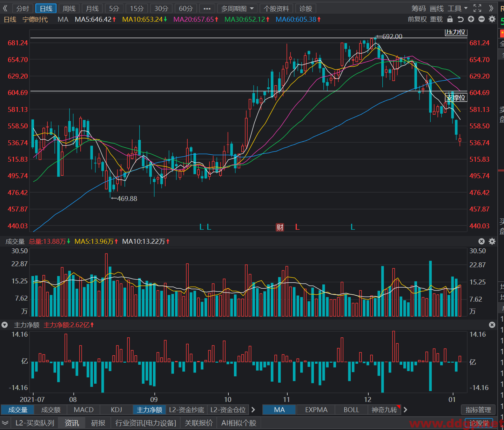504x430 pixels.
Task: Click the 指标管理 button
Action: (x=478, y=410)
